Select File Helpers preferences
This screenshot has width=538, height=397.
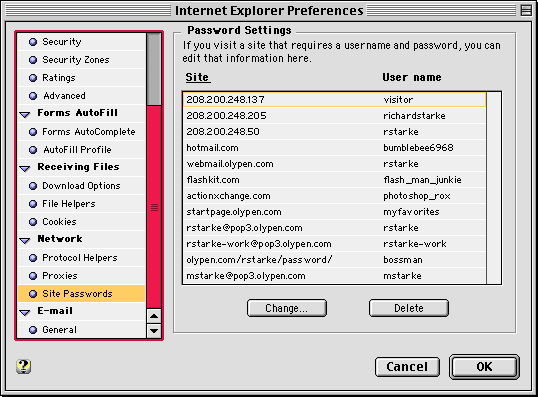82,204
